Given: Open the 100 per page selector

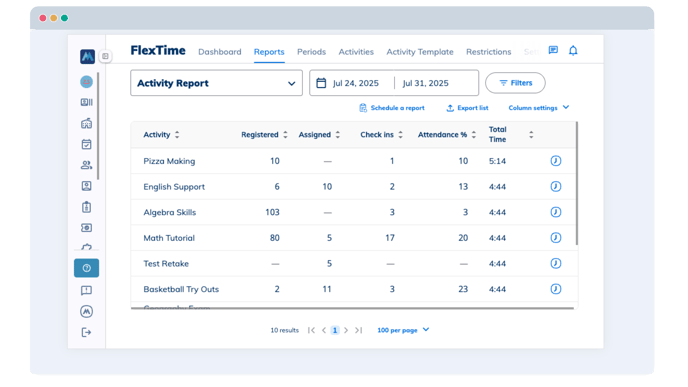Looking at the screenshot, I should [x=403, y=330].
